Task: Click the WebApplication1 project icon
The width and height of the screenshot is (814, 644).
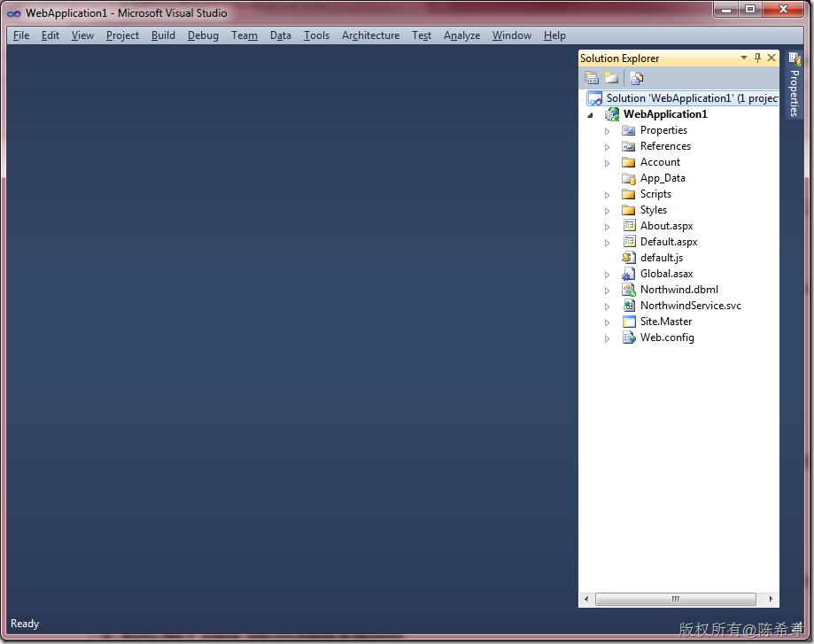Action: coord(613,114)
